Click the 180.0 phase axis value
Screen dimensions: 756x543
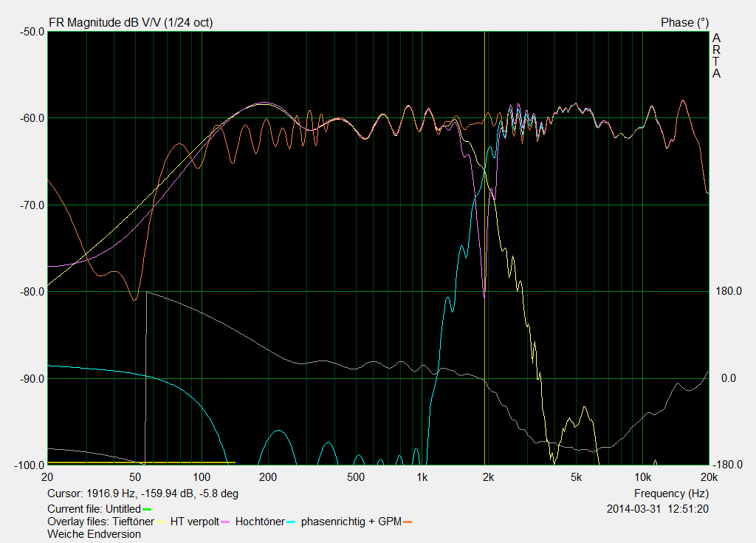pos(728,292)
